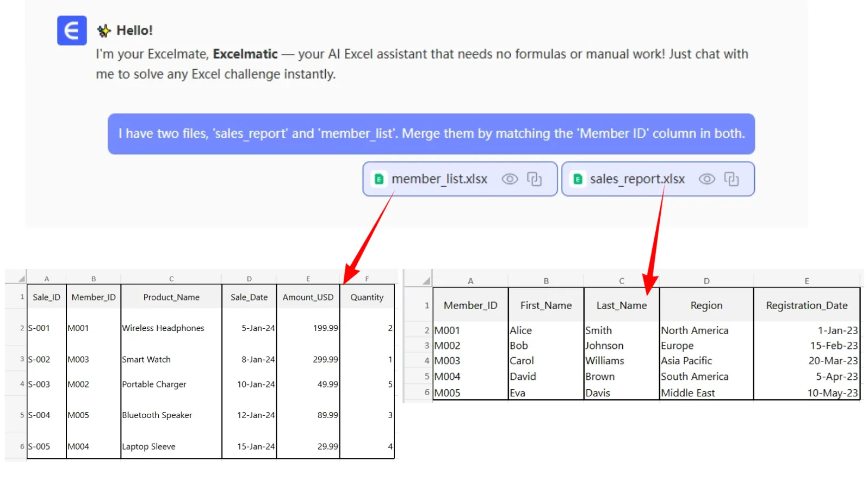Copy the sales_report.xlsx attachment
The image size is (868, 479).
click(x=731, y=179)
